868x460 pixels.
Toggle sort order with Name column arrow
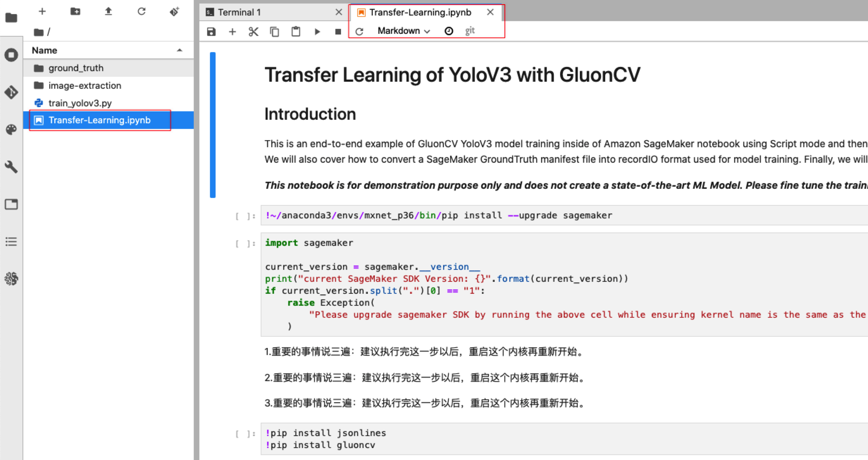click(x=180, y=50)
